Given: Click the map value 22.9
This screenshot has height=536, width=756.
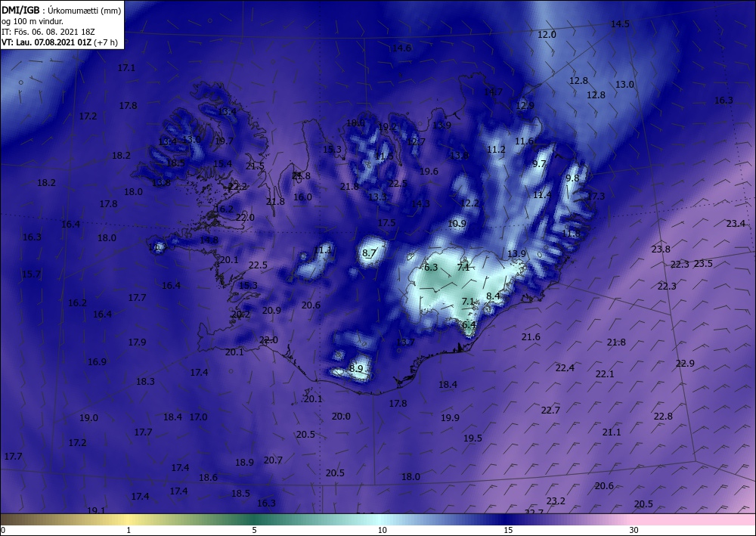Looking at the screenshot, I should (x=685, y=363).
